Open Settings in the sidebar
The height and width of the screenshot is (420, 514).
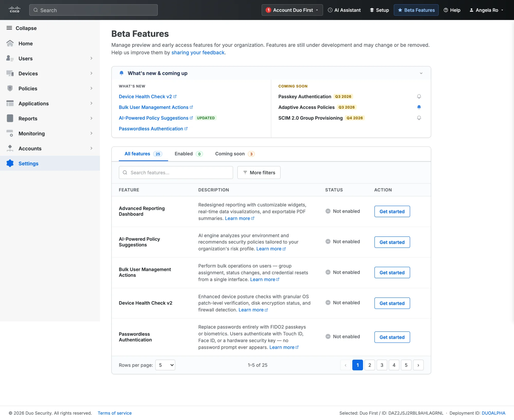click(50, 163)
